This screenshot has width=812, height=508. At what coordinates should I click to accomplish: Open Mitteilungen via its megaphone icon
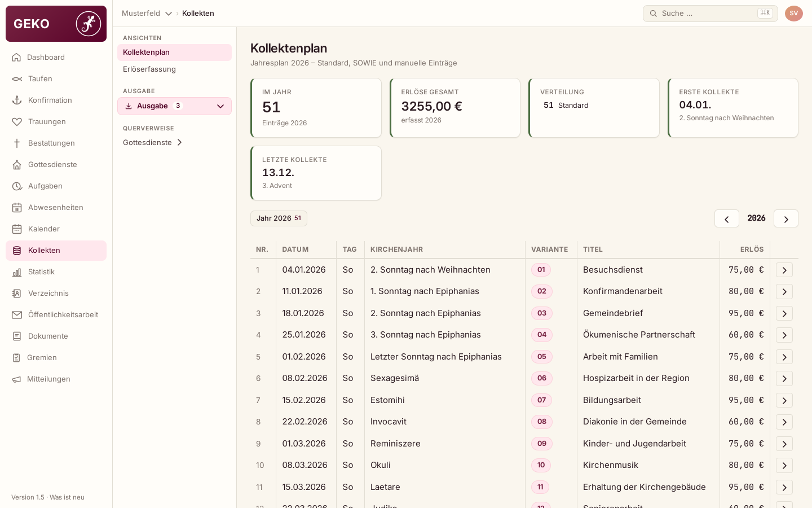point(17,379)
